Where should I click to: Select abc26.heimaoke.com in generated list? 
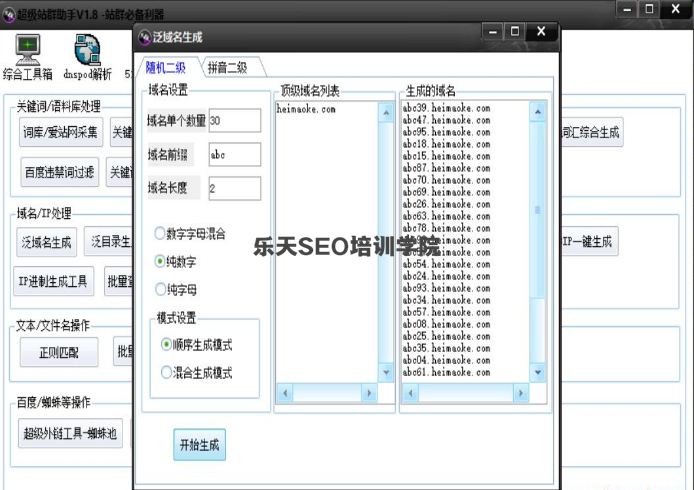[x=447, y=204]
